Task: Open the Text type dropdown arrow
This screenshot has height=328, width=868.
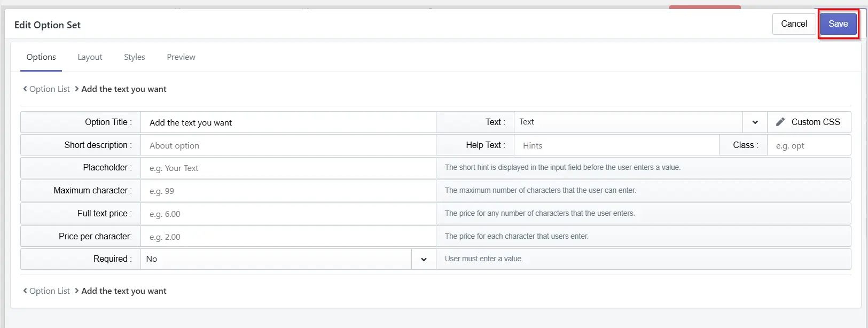Action: tap(755, 122)
